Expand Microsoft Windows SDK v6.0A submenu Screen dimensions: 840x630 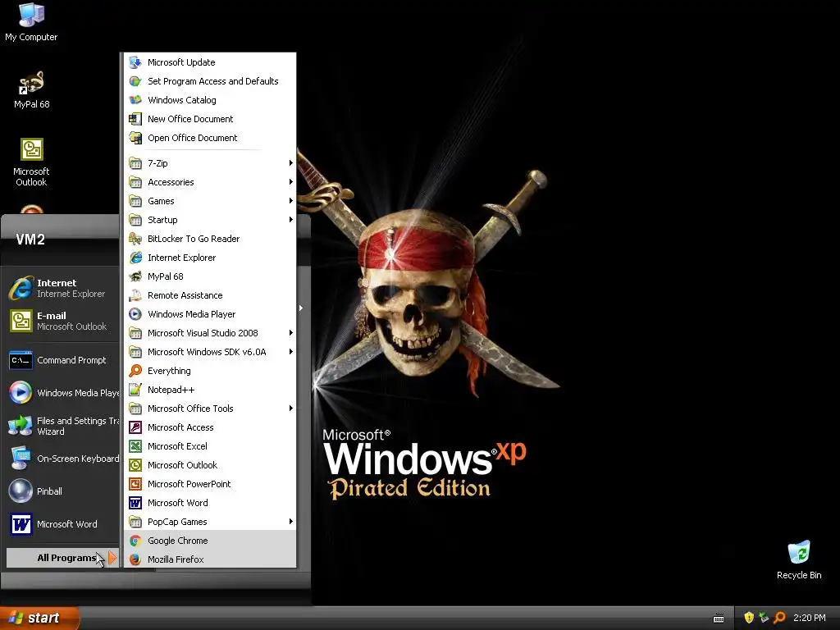(210, 352)
